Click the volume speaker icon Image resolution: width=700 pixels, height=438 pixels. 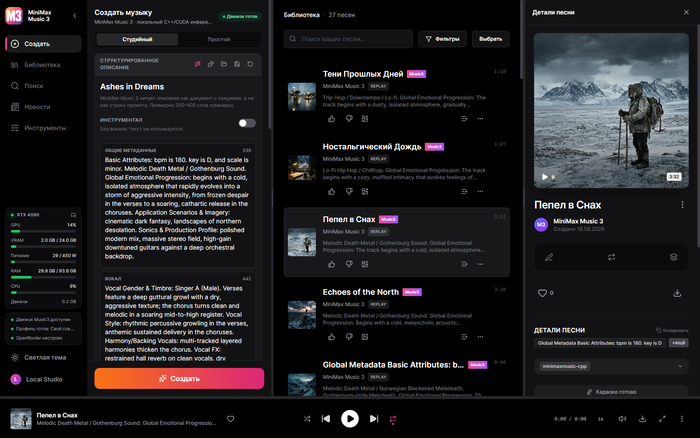pyautogui.click(x=622, y=419)
